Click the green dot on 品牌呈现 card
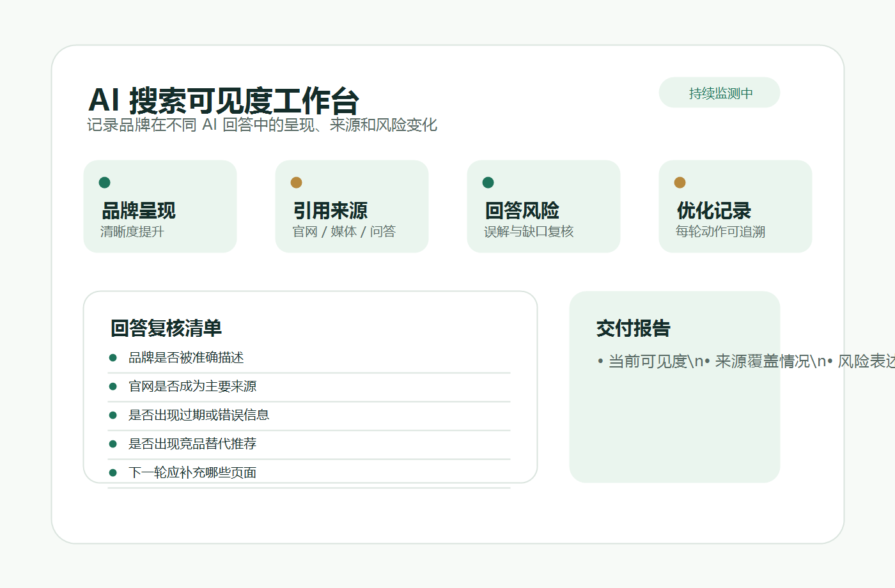This screenshot has width=895, height=588. (105, 183)
